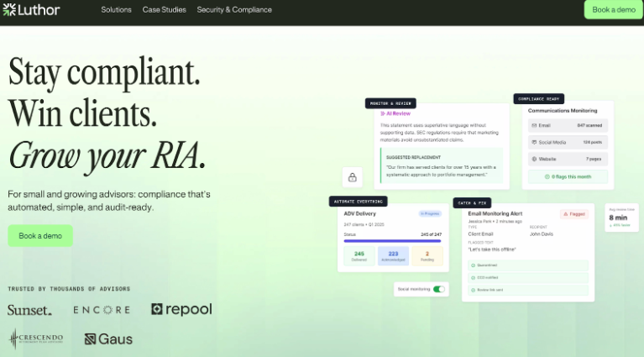This screenshot has width=644, height=357.
Task: Toggle the Social monitoring switch
Action: [438, 289]
